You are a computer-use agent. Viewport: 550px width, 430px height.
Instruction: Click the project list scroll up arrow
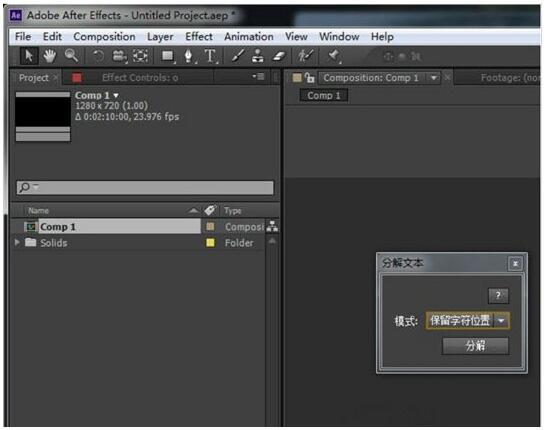point(272,241)
